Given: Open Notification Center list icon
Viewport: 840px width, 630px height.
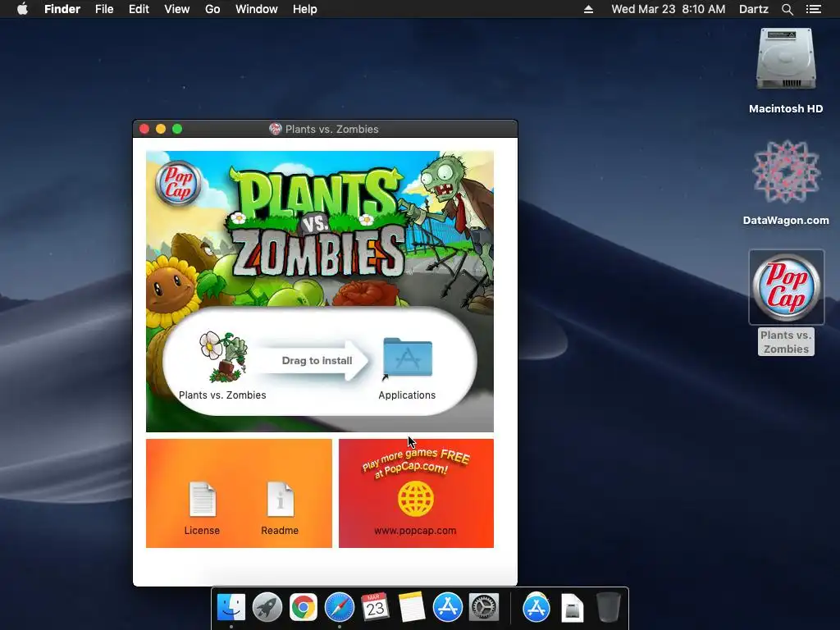Looking at the screenshot, I should (814, 9).
